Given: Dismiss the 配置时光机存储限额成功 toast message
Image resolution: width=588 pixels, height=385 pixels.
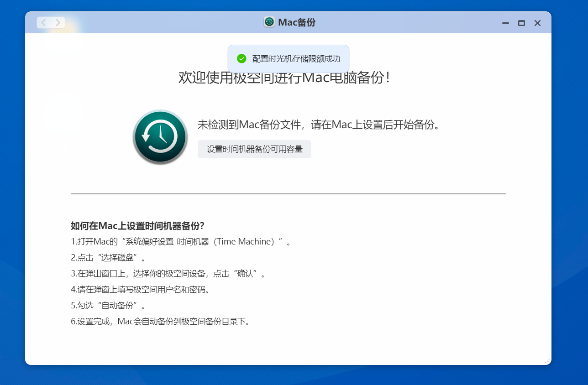Looking at the screenshot, I should (297, 58).
